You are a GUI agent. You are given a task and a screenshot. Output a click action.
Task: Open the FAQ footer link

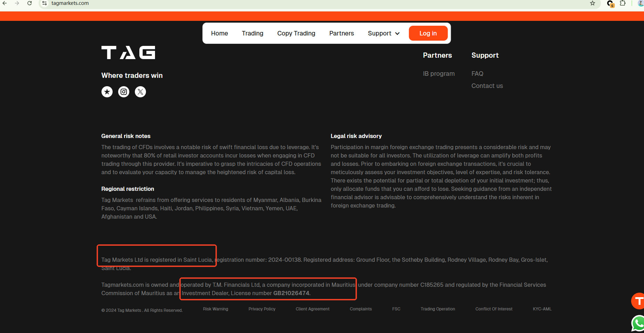(x=478, y=74)
